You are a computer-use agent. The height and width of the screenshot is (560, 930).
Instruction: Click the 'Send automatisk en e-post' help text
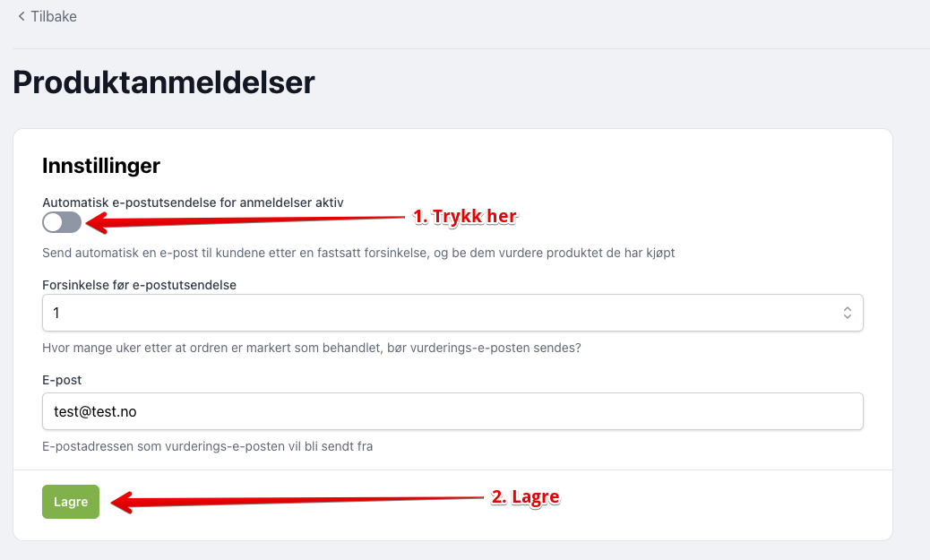click(358, 253)
